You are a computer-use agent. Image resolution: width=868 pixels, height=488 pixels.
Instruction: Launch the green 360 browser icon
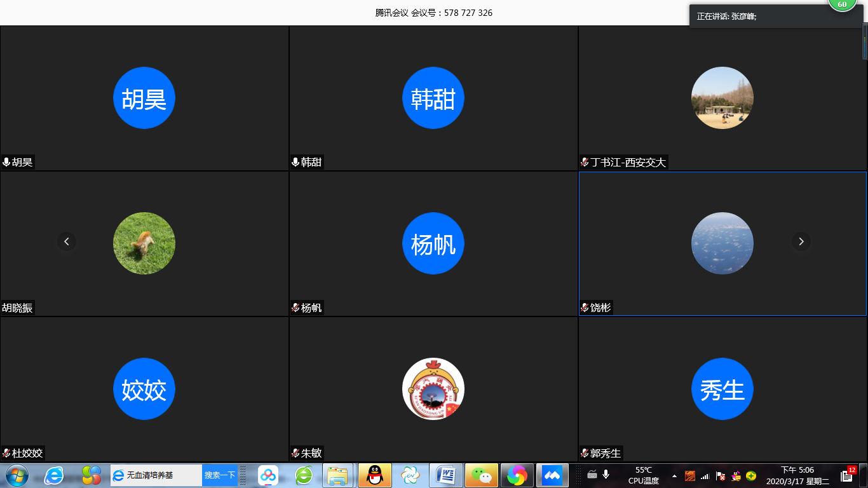point(304,475)
